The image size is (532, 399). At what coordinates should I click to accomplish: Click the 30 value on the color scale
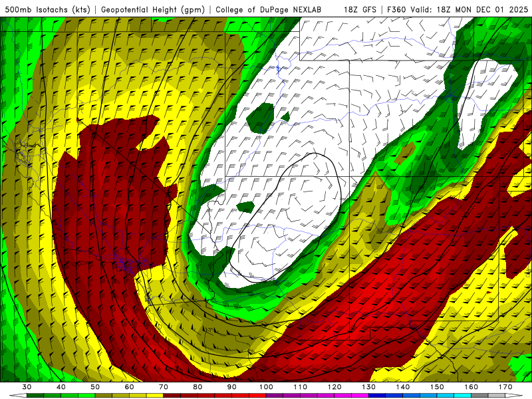[27, 387]
